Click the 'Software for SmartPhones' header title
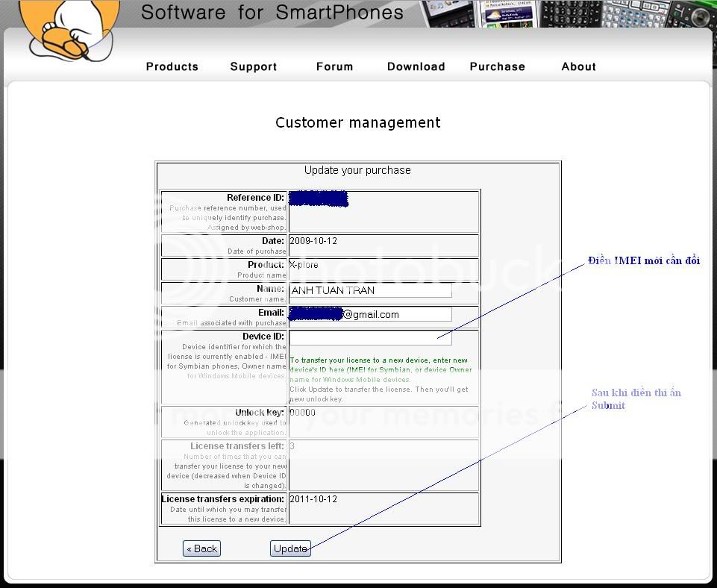Viewport: 717px width, 588px height. 272,13
